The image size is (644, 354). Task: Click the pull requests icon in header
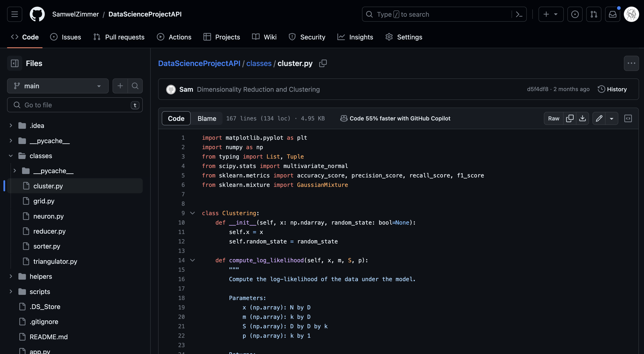tap(594, 14)
